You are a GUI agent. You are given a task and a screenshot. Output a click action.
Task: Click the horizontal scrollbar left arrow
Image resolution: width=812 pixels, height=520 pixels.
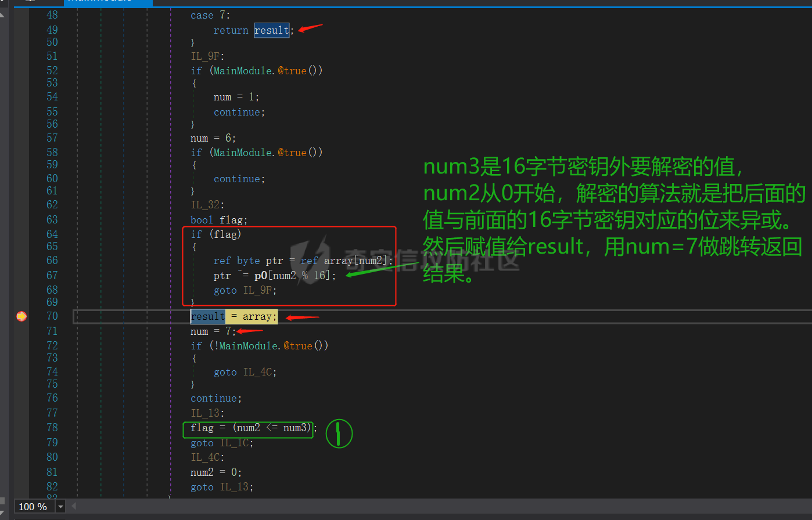[x=74, y=507]
